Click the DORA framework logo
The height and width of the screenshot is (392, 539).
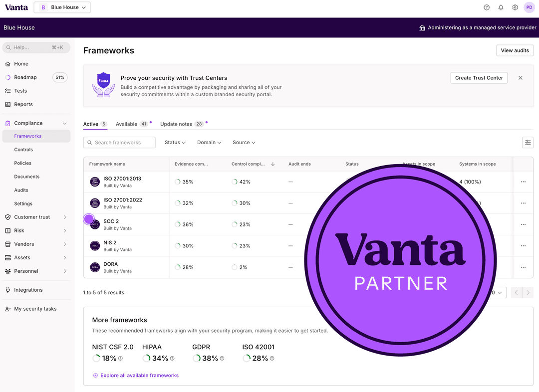[95, 267]
